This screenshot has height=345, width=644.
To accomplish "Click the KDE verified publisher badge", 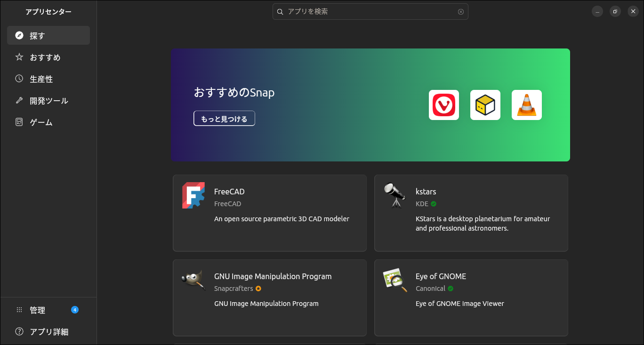I will [x=434, y=204].
